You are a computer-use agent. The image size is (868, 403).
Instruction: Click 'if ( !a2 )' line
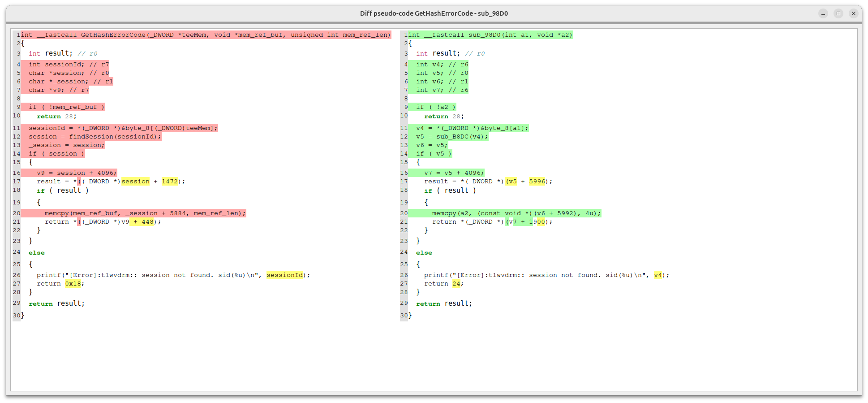coord(436,107)
